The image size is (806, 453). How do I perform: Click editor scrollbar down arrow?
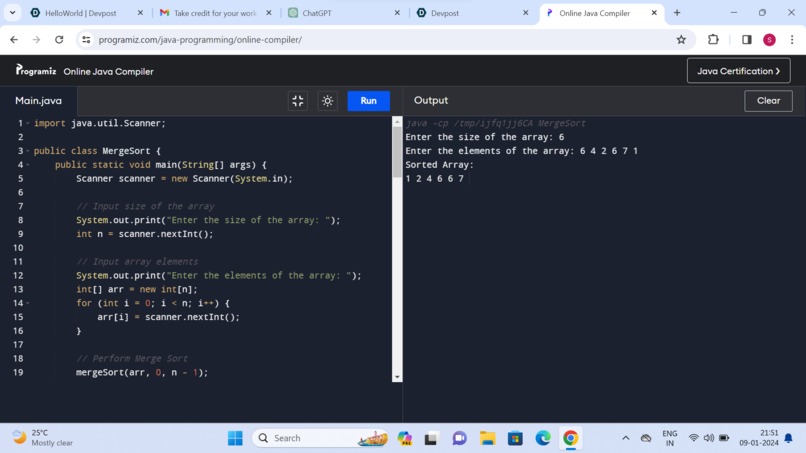(397, 377)
